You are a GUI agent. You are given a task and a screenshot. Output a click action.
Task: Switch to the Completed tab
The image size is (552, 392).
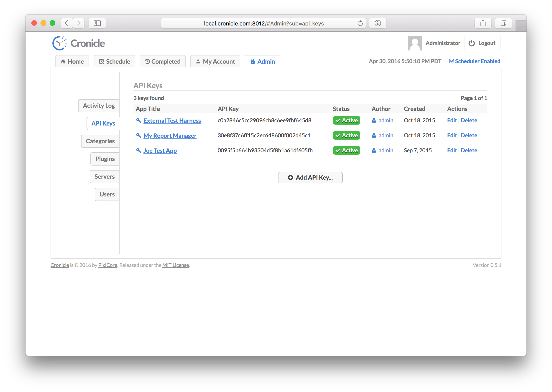[x=163, y=62]
